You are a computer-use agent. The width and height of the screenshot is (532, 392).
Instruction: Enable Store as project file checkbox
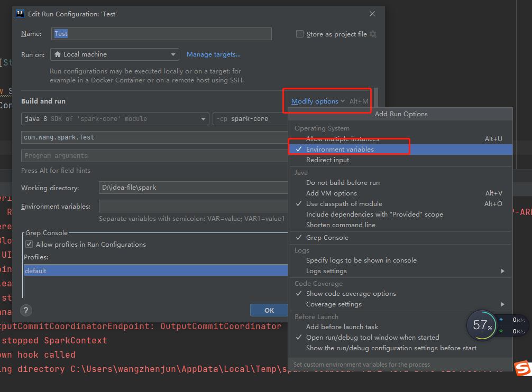tap(300, 34)
